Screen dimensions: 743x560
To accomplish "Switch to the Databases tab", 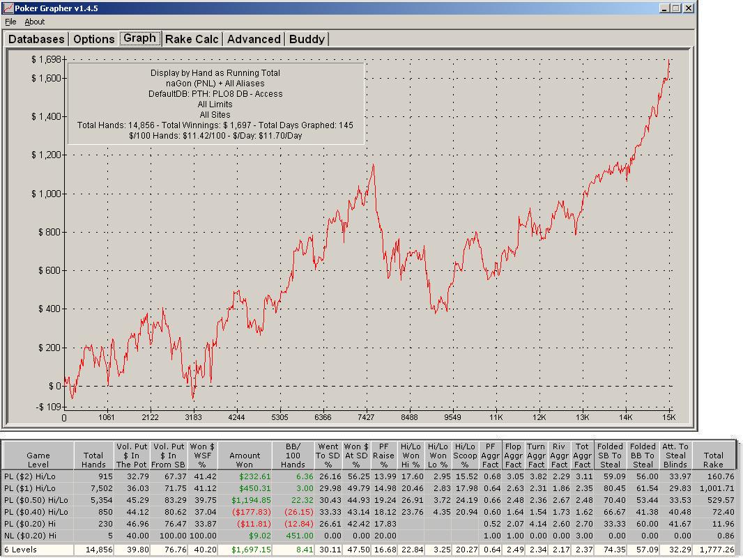I will pos(36,39).
